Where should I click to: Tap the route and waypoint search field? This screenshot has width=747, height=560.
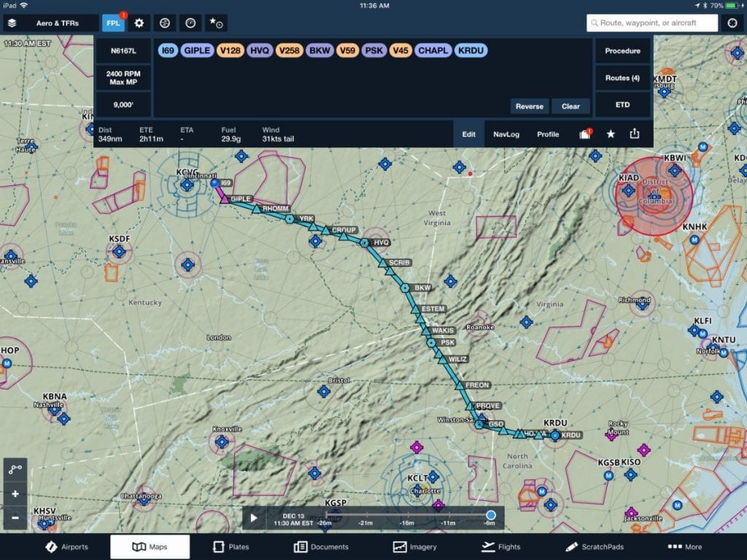pyautogui.click(x=653, y=23)
